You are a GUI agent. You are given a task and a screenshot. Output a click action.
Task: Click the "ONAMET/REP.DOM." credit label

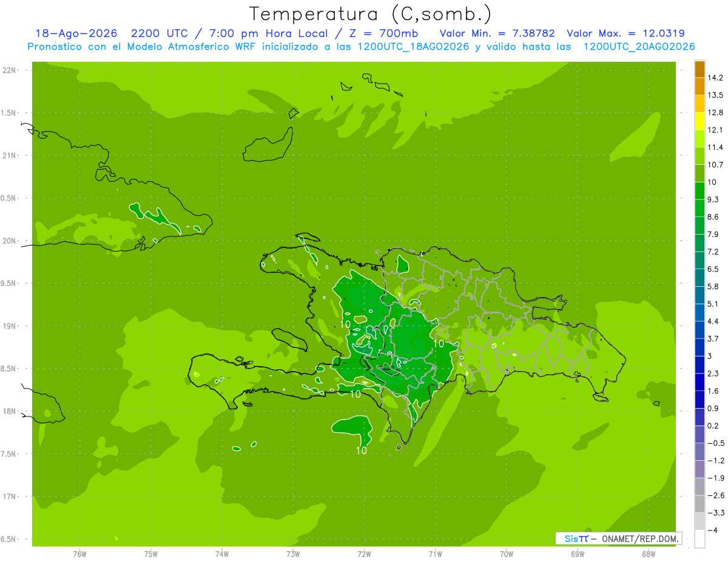click(x=639, y=538)
